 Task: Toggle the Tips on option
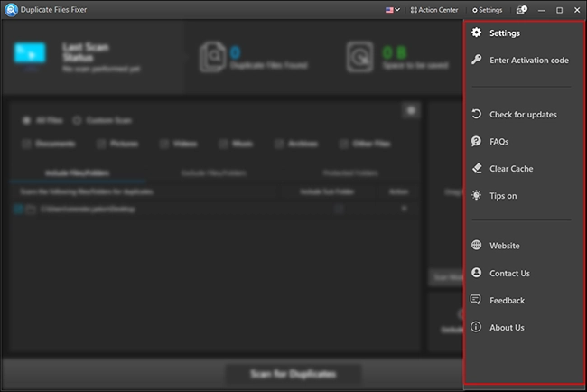[503, 196]
